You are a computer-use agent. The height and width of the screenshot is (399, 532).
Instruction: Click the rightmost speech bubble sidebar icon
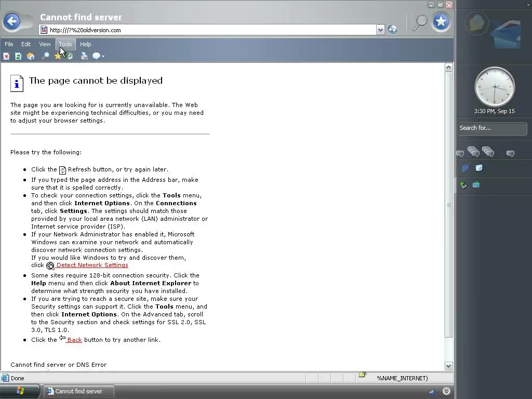pos(510,154)
